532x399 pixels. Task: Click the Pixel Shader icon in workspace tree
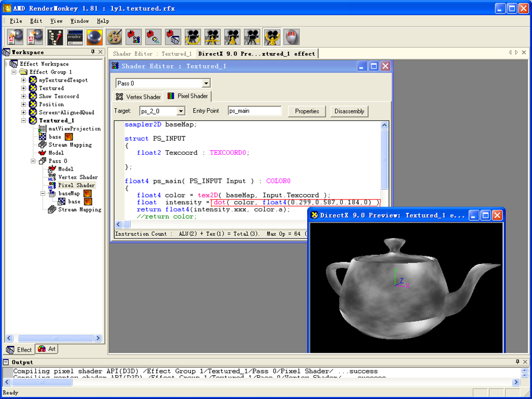(x=52, y=185)
